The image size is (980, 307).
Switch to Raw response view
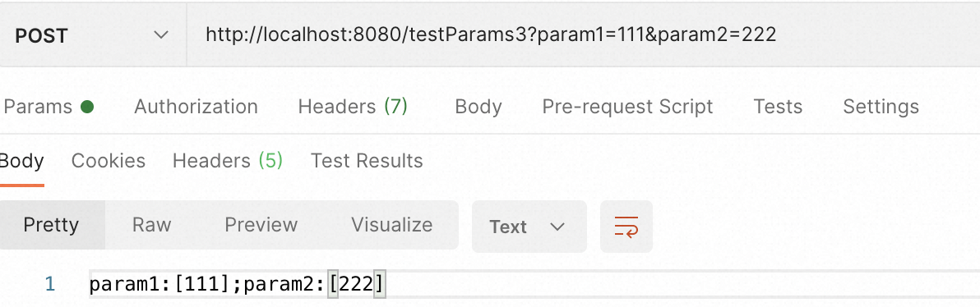pyautogui.click(x=151, y=225)
